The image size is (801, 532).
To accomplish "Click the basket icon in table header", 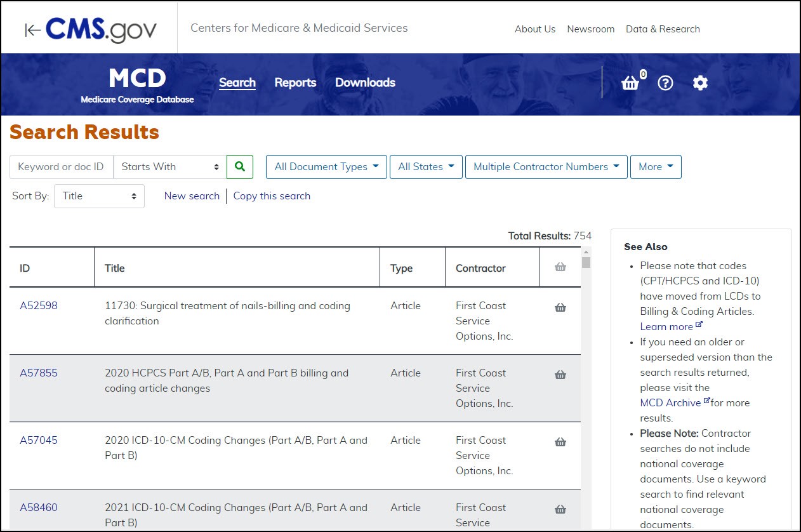I will tap(560, 267).
